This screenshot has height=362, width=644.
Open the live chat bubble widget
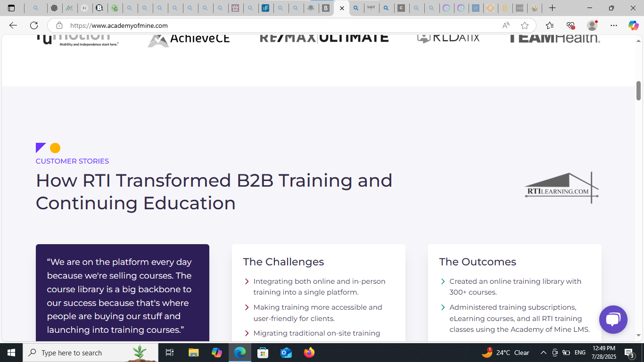click(x=613, y=320)
